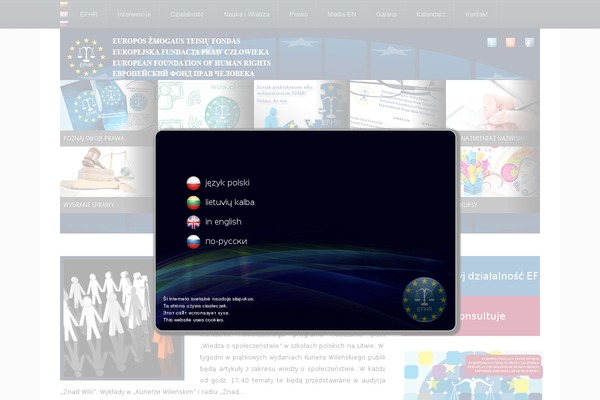
Task: Open the Działalność menu item
Action: pyautogui.click(x=187, y=15)
